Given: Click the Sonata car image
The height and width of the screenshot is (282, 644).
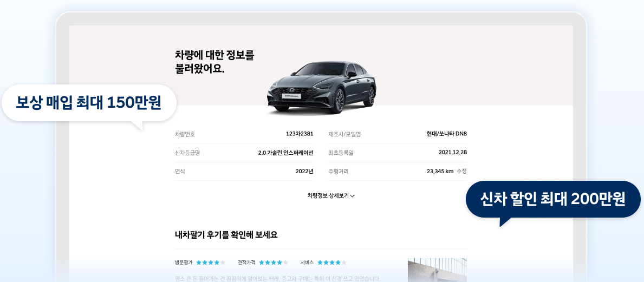Looking at the screenshot, I should (321, 88).
